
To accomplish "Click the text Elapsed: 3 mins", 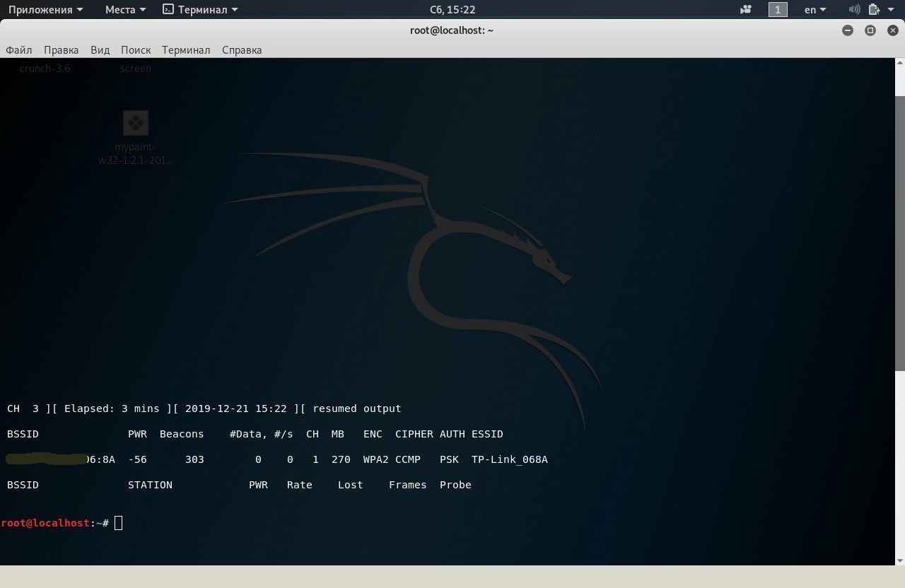I will (112, 408).
